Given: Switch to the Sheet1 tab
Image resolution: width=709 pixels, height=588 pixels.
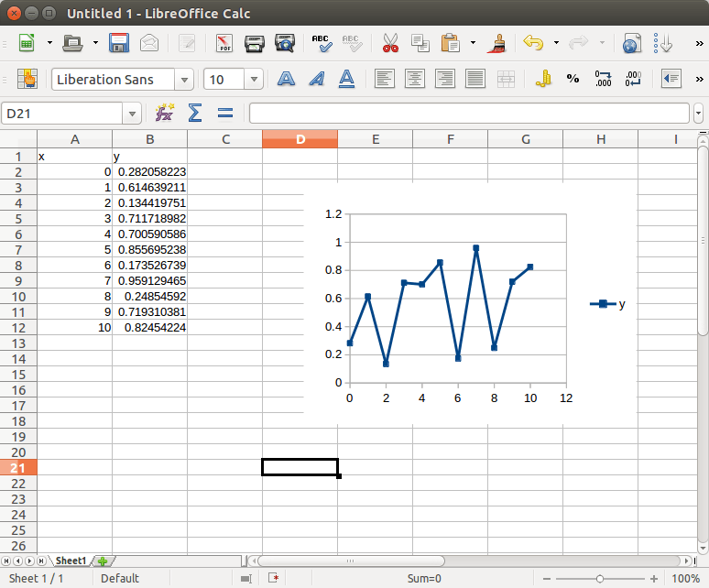Looking at the screenshot, I should (x=71, y=561).
